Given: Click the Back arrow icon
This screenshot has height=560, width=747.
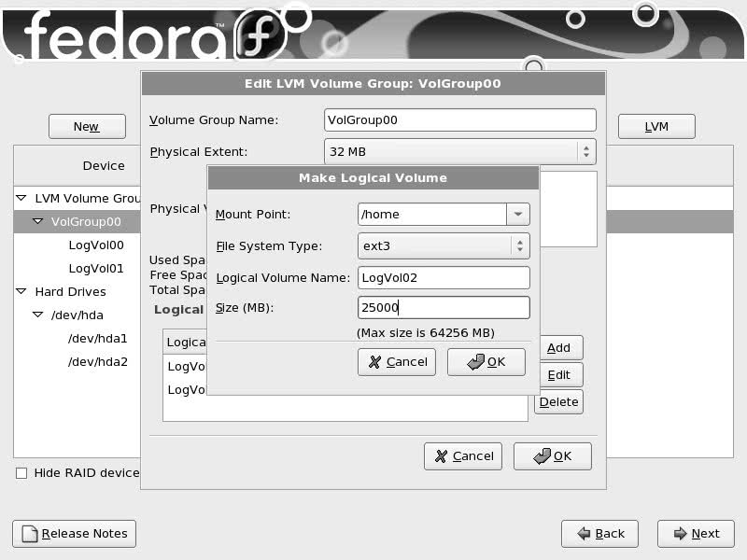Looking at the screenshot, I should pos(584,534).
